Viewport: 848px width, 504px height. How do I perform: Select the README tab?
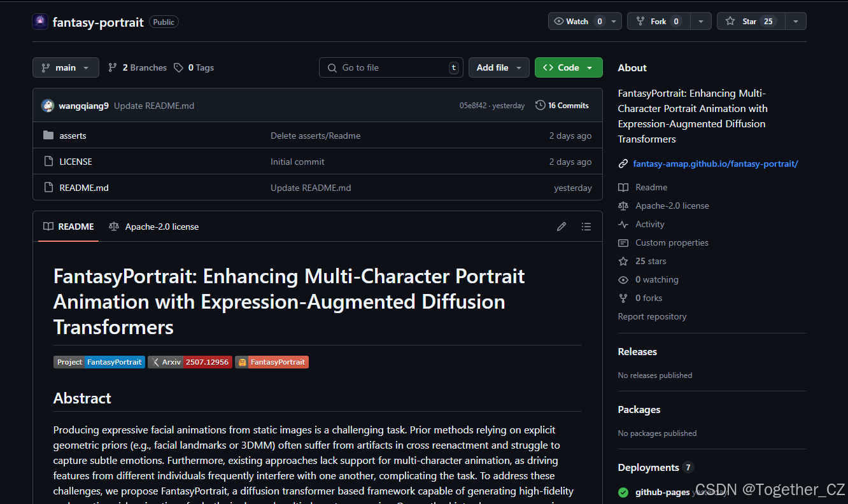[x=67, y=227]
